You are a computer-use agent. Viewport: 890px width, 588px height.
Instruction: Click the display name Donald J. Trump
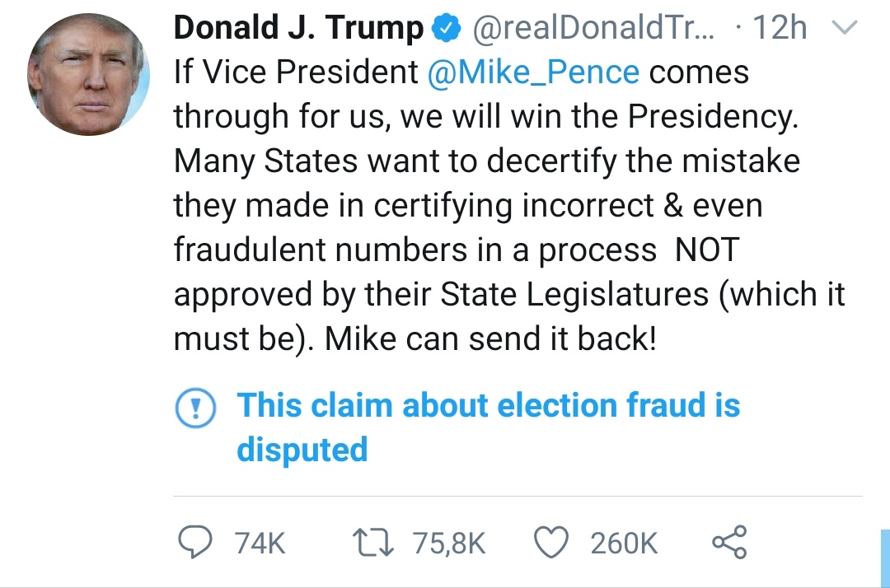297,29
